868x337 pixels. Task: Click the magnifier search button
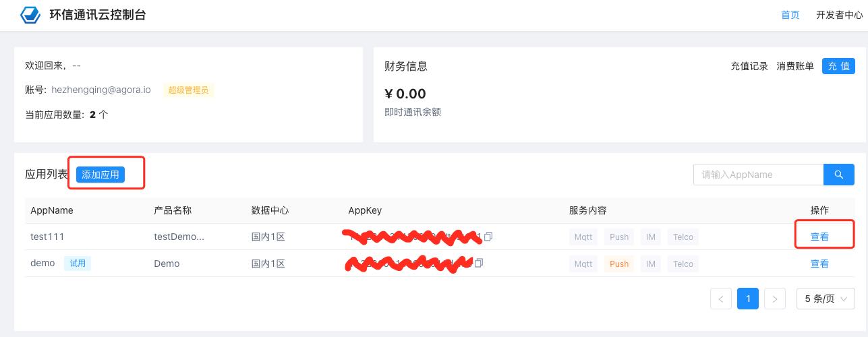point(839,175)
